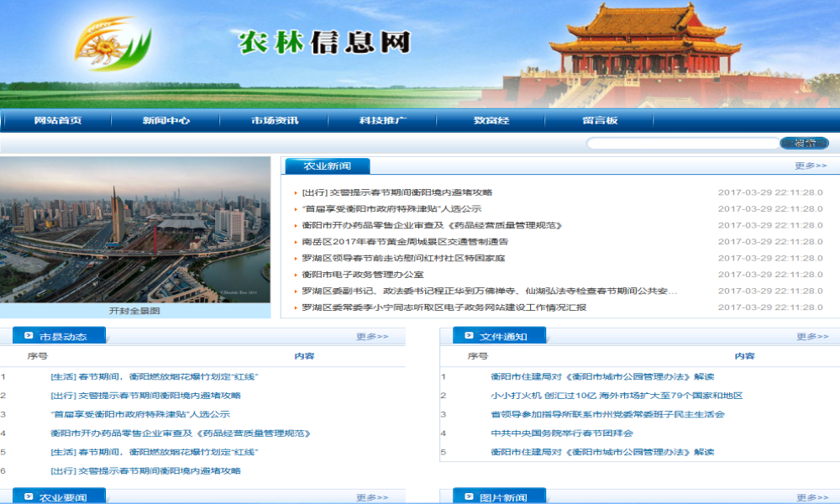The height and width of the screenshot is (504, 840).
Task: Click 序号 column header in 市县动态
Action: 38,356
